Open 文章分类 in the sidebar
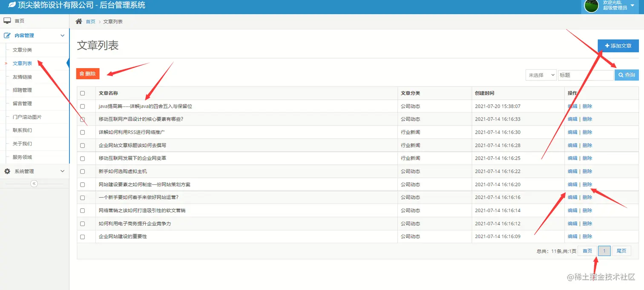The height and width of the screenshot is (290, 644). [x=22, y=50]
